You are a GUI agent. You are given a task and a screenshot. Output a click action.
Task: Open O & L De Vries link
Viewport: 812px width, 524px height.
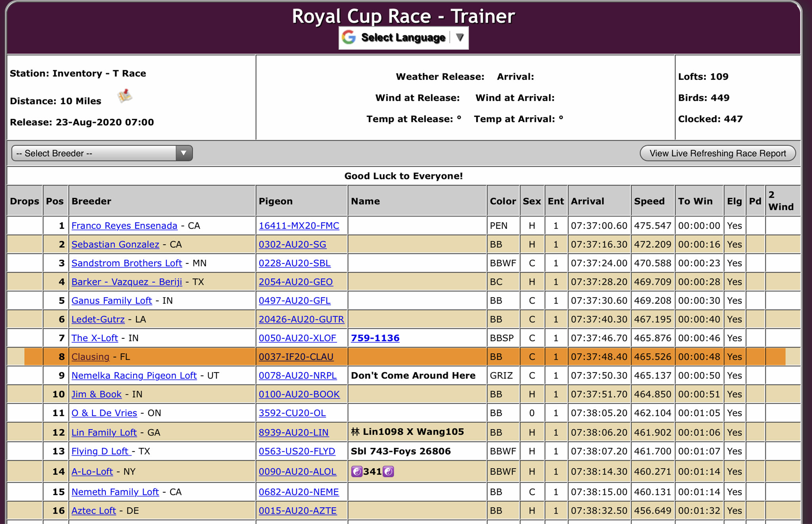pyautogui.click(x=104, y=413)
